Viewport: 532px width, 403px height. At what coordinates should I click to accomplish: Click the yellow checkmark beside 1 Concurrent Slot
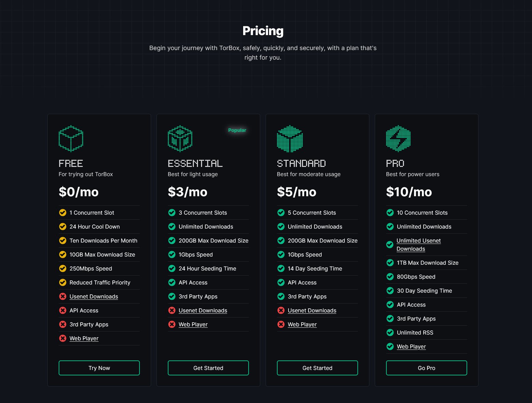click(63, 212)
